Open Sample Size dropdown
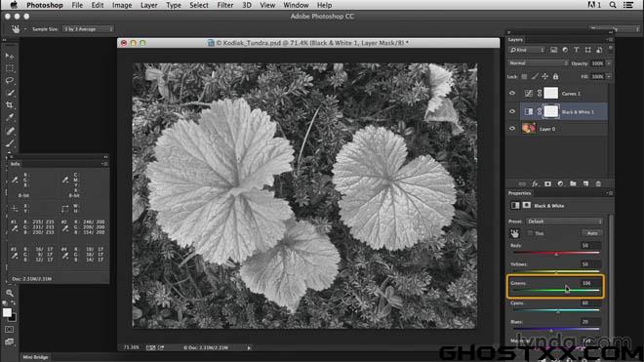Viewport: 644px width, 362px height. point(88,29)
